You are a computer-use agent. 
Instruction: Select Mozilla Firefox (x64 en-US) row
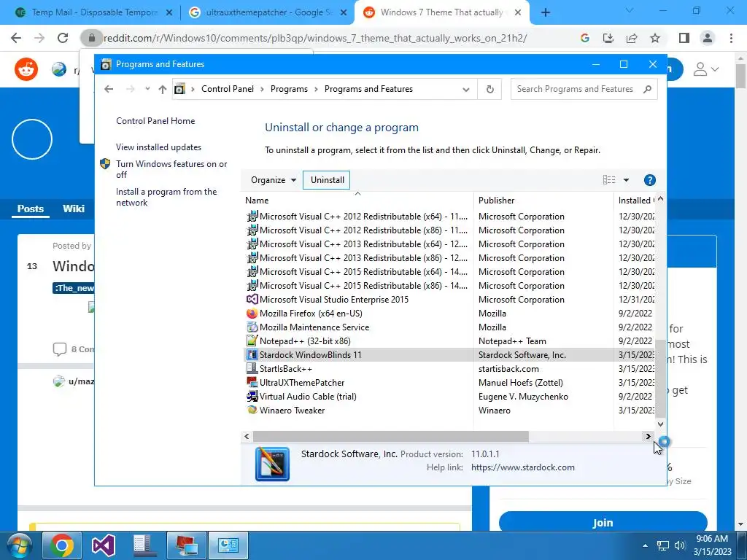tap(448, 314)
